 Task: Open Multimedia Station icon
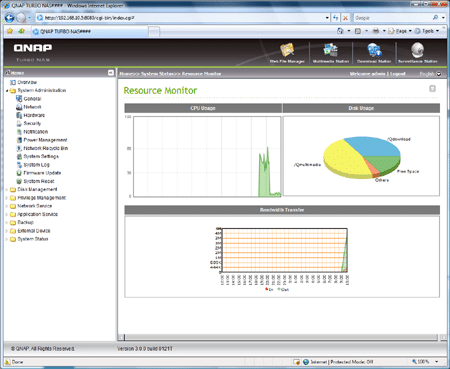pos(331,53)
